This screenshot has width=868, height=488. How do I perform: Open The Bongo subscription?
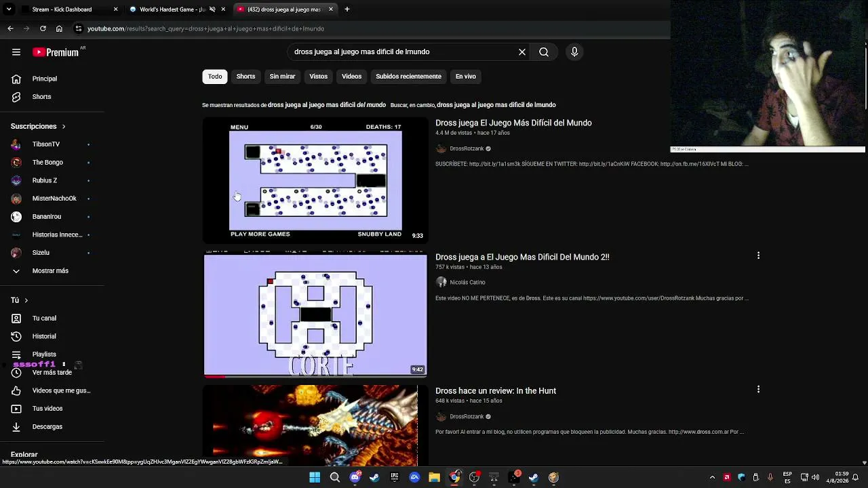(47, 163)
